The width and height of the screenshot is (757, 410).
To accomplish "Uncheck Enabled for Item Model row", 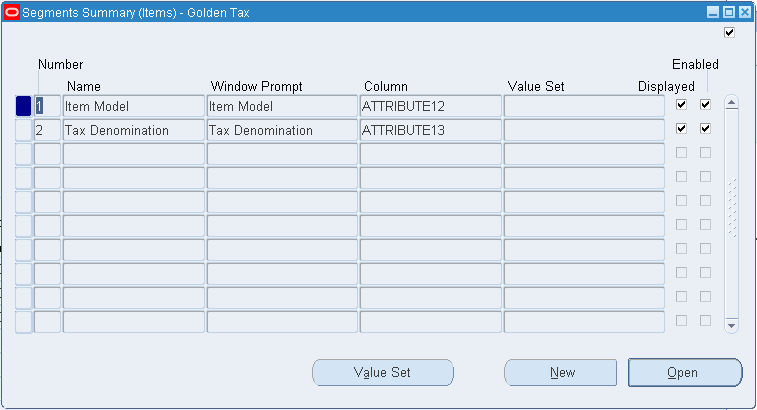I will coord(705,104).
